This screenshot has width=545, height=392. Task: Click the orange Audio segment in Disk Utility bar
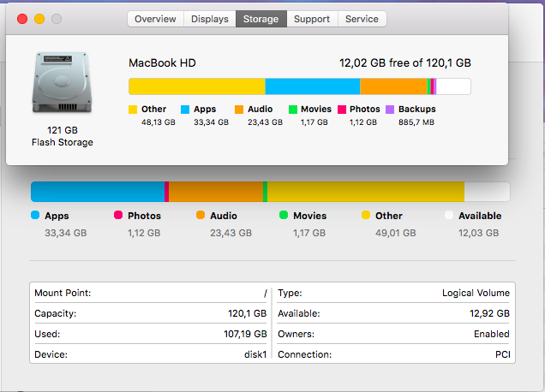point(216,192)
